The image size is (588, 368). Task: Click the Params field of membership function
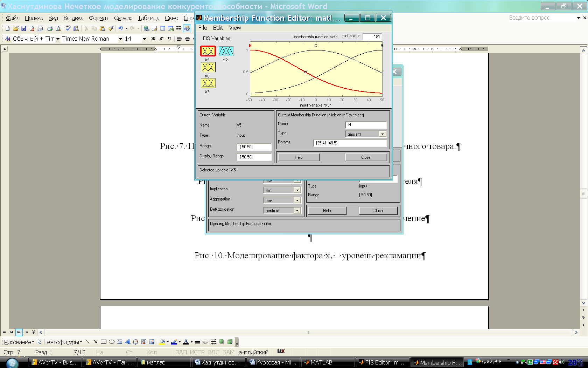pyautogui.click(x=350, y=143)
